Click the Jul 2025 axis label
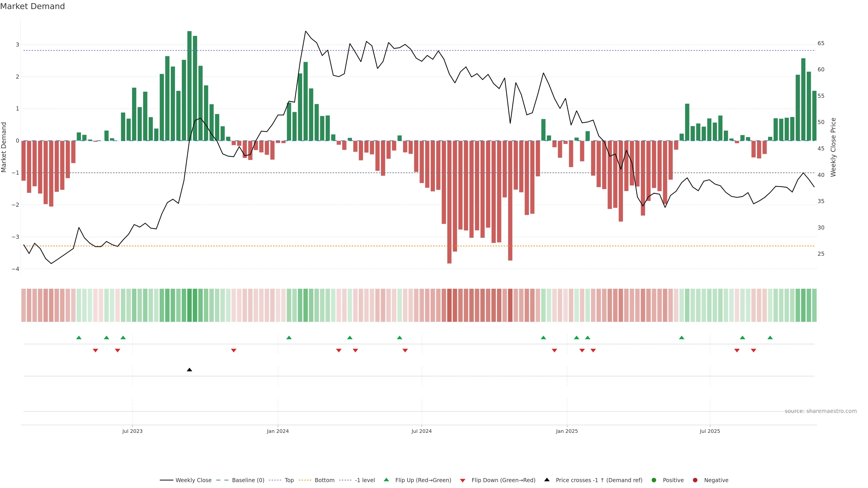Viewport: 868px width, 488px height. (710, 431)
